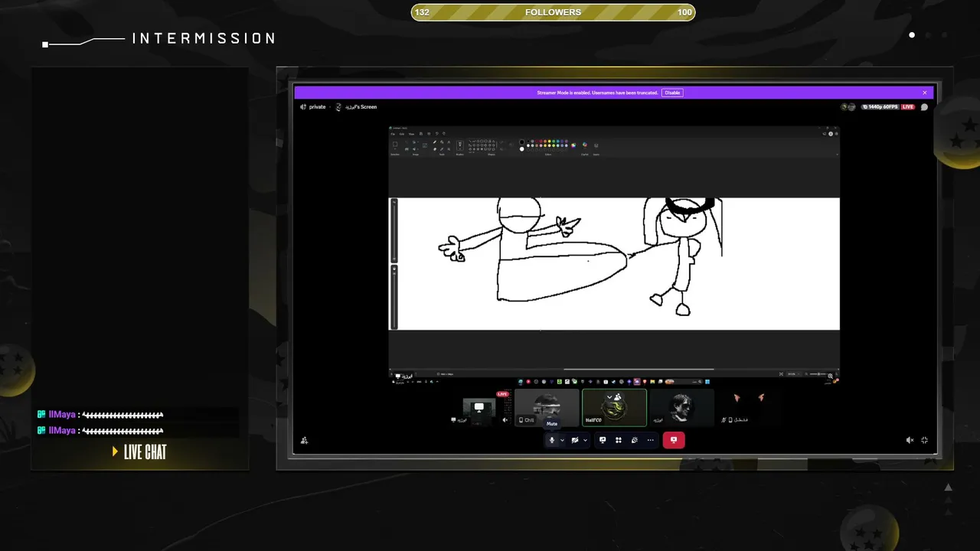
Task: Dismiss the Streamer Mode banner with the X
Action: click(924, 93)
